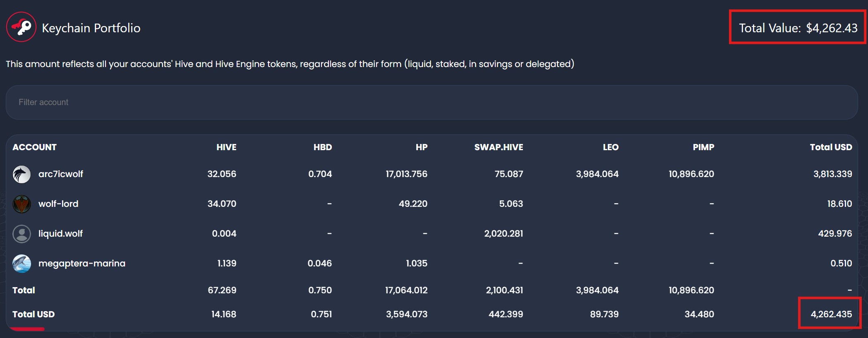Click arc7icwolf PIMP value 10,896.620
The width and height of the screenshot is (868, 338).
[691, 174]
